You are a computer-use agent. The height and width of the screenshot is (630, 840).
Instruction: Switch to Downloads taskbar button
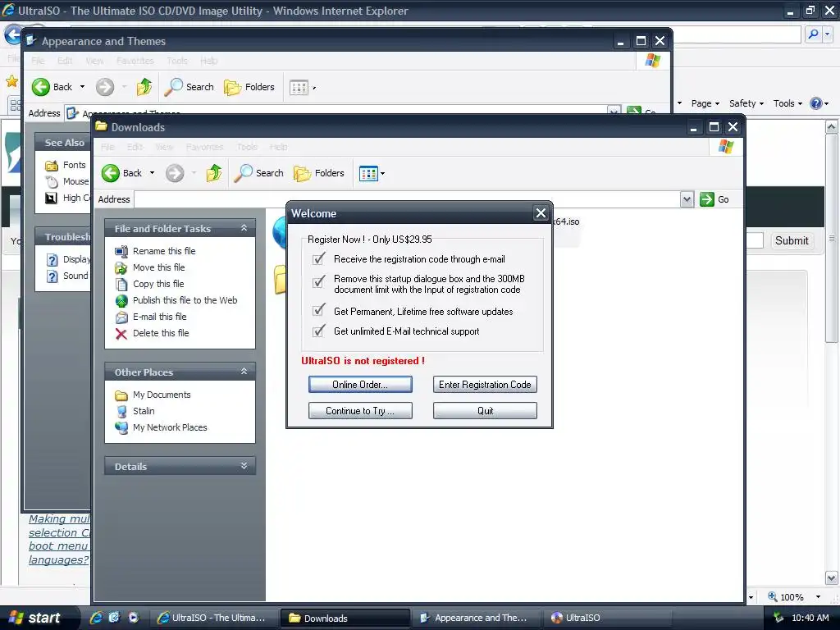click(x=345, y=618)
